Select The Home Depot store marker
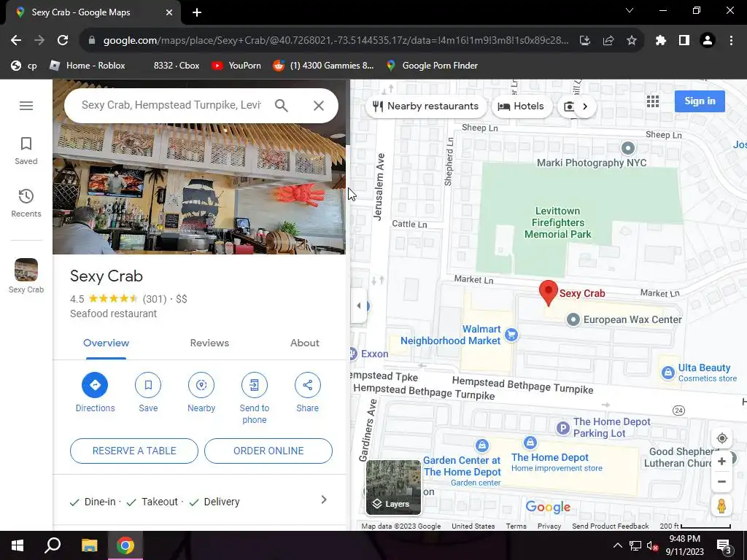 tap(530, 443)
